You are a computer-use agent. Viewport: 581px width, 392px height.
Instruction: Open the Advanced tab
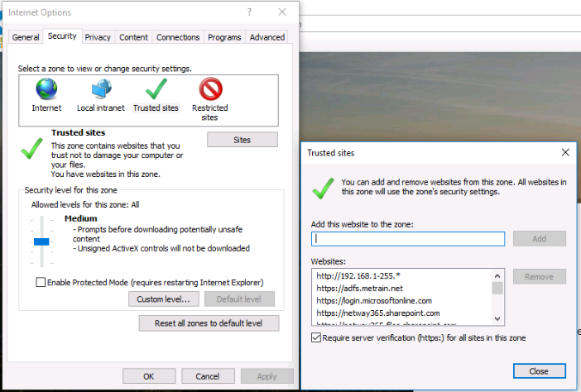click(x=267, y=37)
